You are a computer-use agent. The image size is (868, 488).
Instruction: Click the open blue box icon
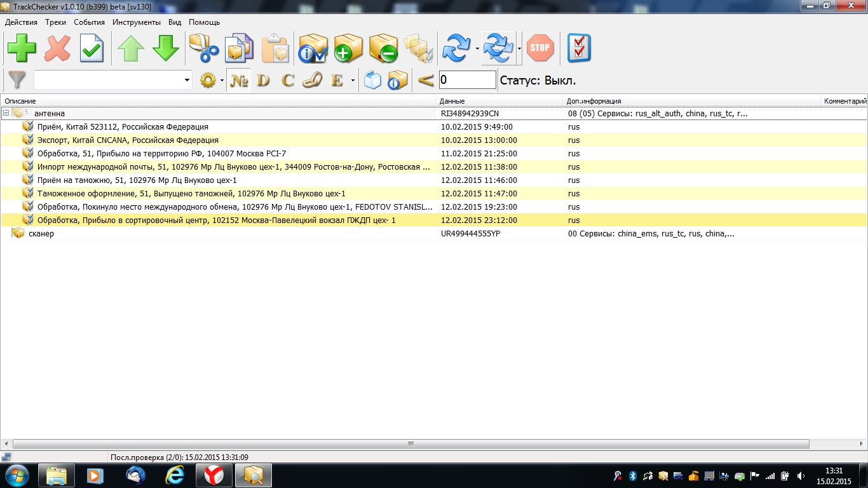[x=373, y=80]
